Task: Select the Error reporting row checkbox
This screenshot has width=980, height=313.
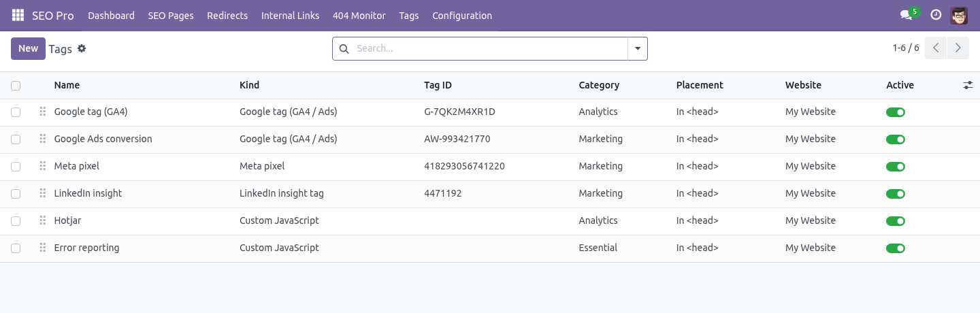Action: (16, 248)
